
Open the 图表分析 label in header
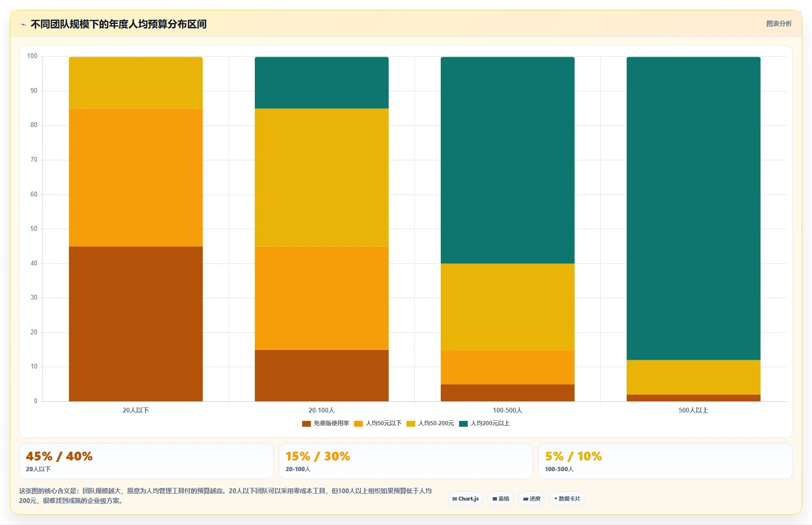779,23
